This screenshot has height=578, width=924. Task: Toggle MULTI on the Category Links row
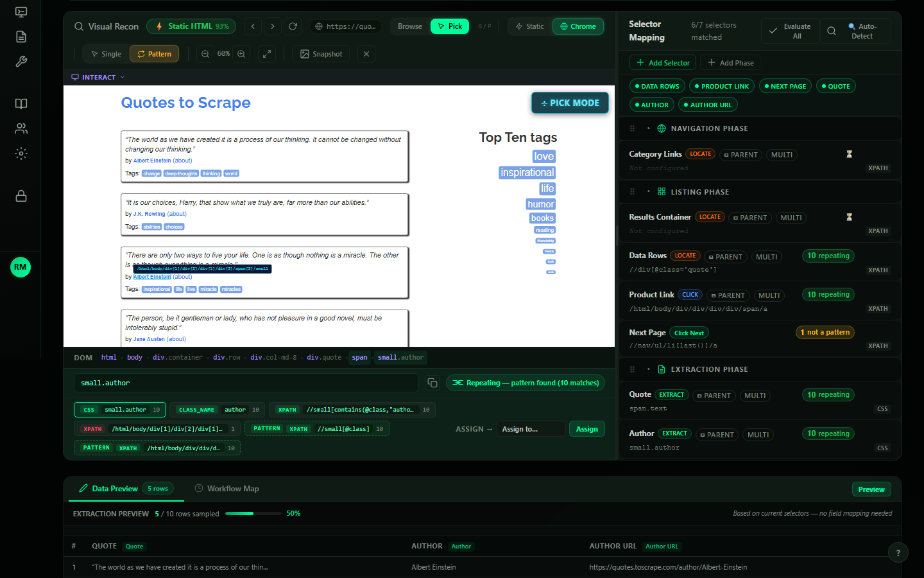pyautogui.click(x=782, y=155)
